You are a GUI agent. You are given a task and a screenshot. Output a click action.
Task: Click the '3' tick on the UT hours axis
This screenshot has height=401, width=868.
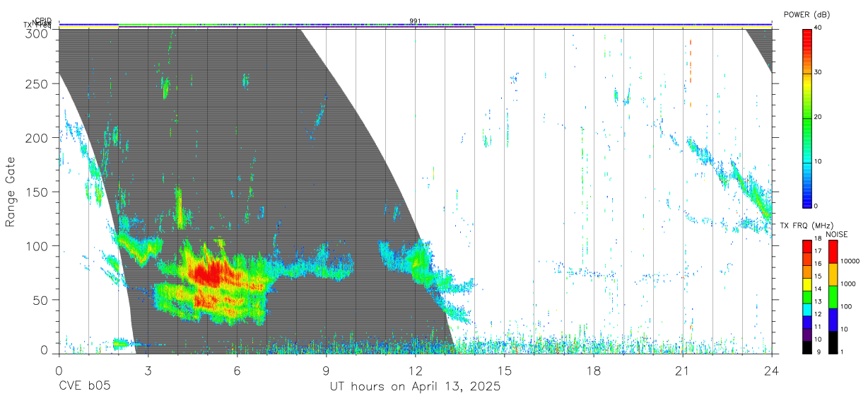click(x=148, y=371)
